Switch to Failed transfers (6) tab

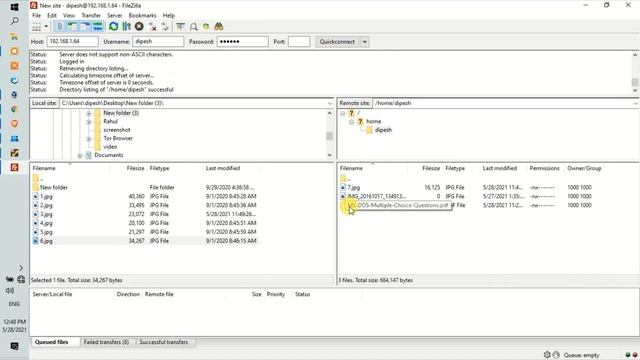(106, 342)
